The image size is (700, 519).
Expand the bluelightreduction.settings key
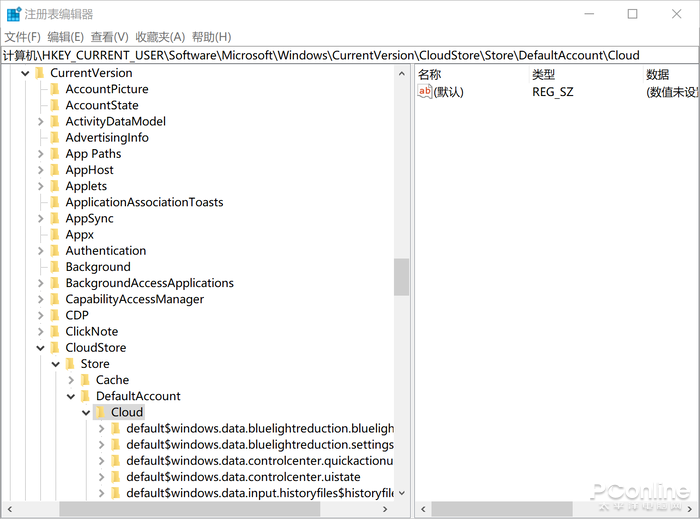(x=101, y=445)
